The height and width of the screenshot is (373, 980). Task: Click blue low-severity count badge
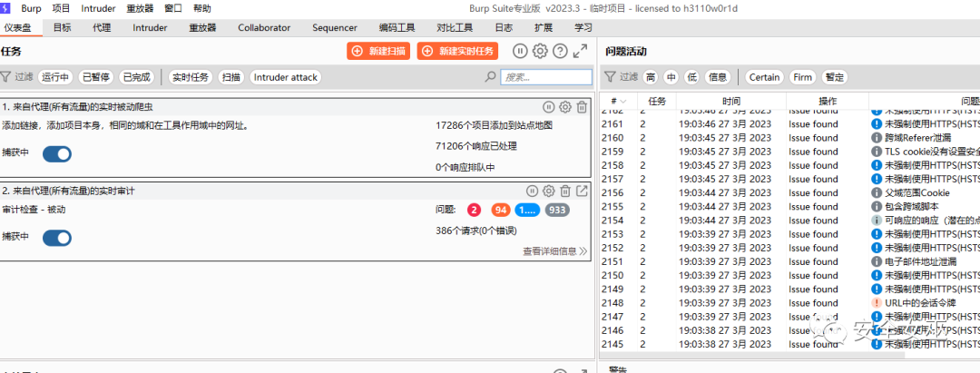pos(527,211)
